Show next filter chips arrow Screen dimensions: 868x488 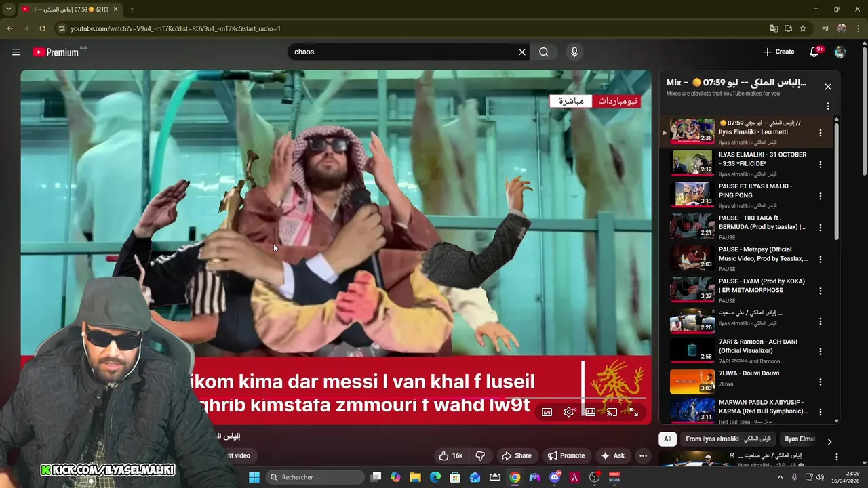[x=829, y=441]
